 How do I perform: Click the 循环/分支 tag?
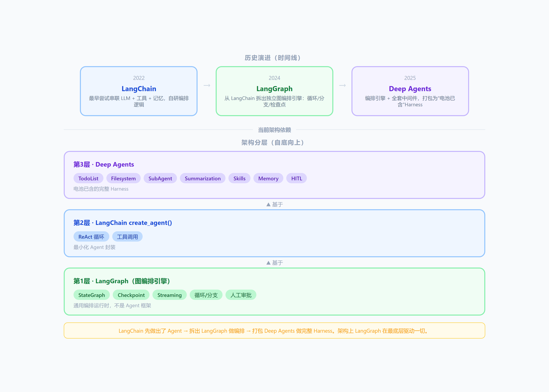point(206,295)
